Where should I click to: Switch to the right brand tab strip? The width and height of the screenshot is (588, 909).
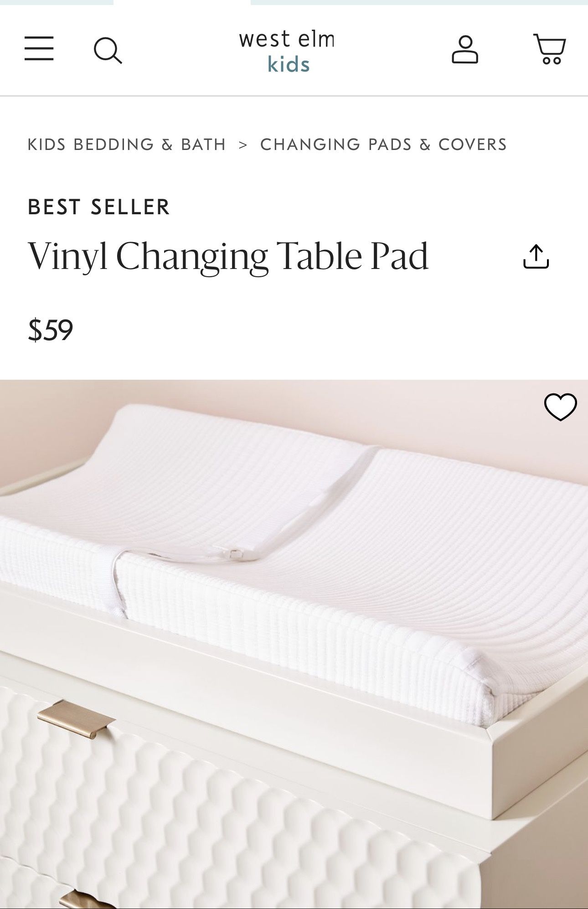pos(419,2)
